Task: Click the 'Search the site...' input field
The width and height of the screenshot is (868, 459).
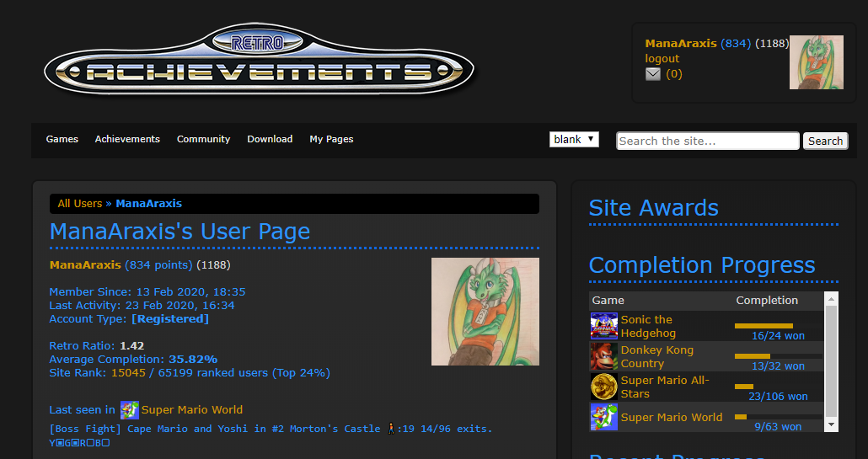Action: (708, 141)
